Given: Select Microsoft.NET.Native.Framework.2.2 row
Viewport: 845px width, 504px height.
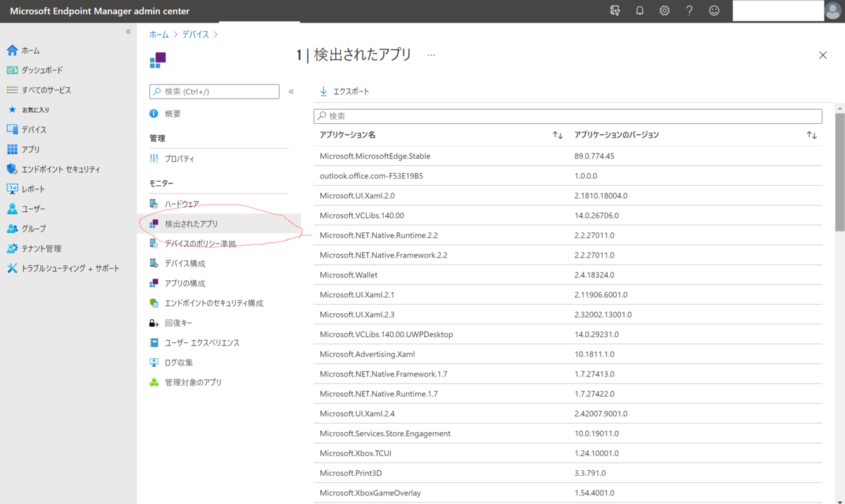Looking at the screenshot, I should (x=568, y=255).
